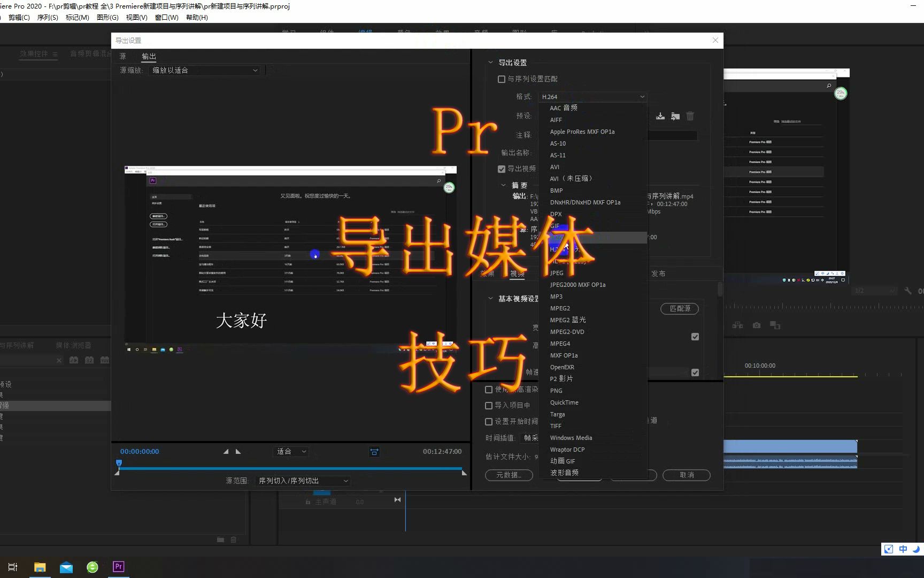
Task: Click the export frame camera icon
Action: 757,325
